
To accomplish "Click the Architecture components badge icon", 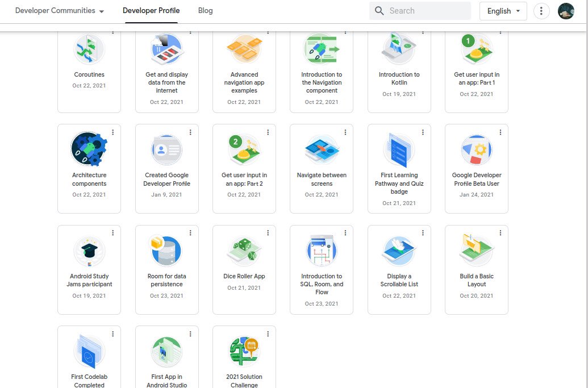I will [89, 149].
